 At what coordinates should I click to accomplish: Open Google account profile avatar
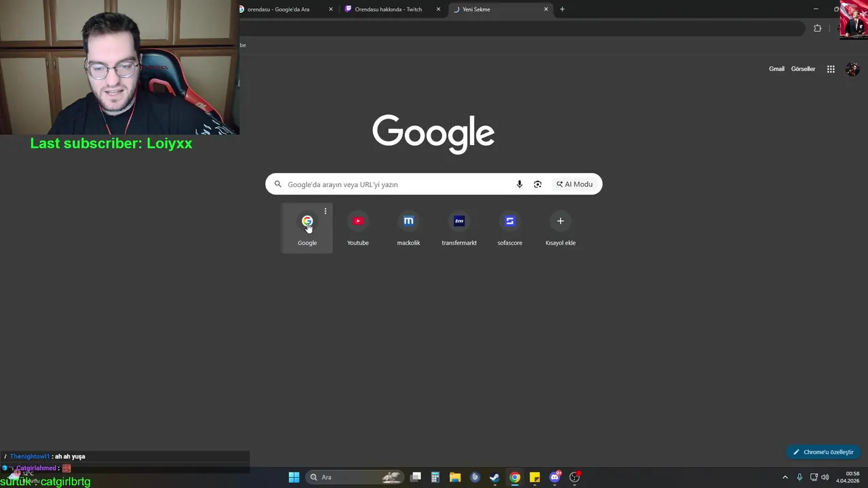pos(852,69)
